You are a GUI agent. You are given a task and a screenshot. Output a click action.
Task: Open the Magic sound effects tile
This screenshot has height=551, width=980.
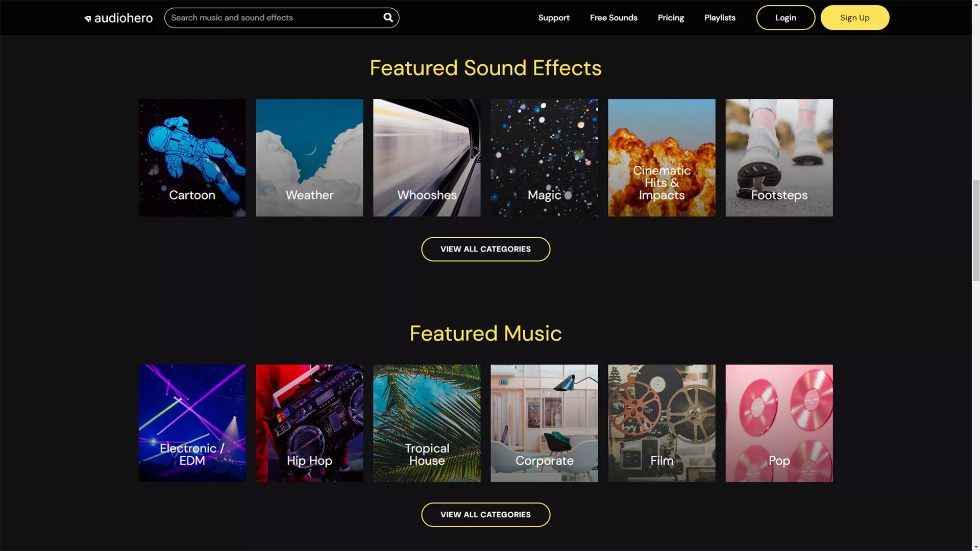tap(544, 158)
